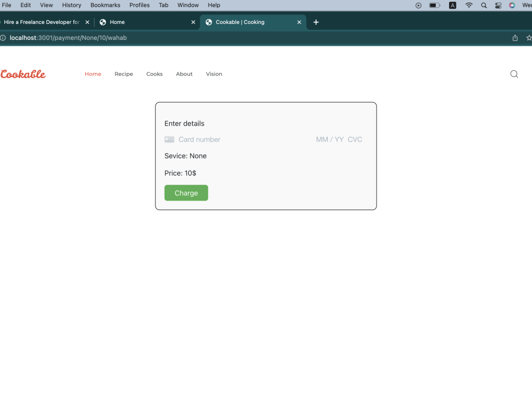Open a new tab with plus icon
This screenshot has height=399, width=532.
point(316,22)
